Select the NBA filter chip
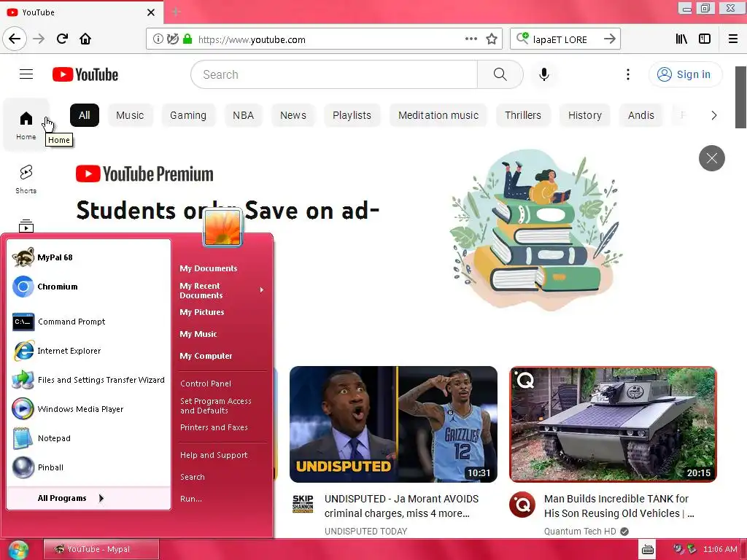This screenshot has width=747, height=560. [243, 115]
